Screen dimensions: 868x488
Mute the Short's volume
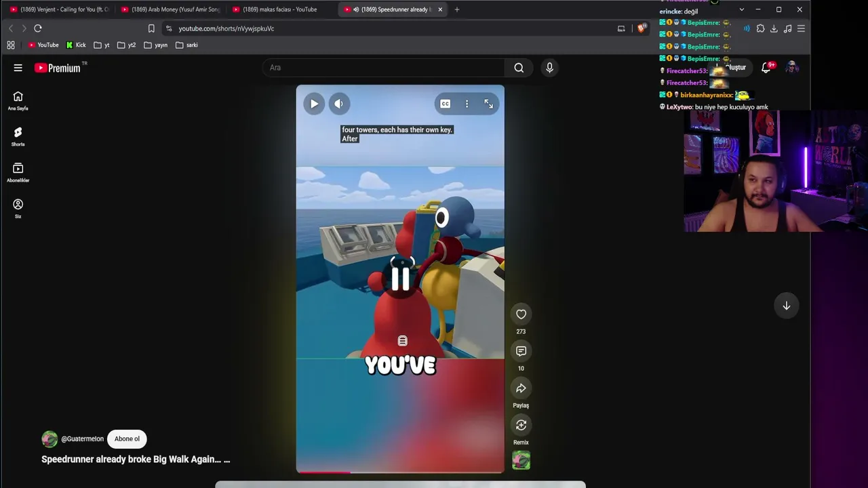pyautogui.click(x=339, y=104)
